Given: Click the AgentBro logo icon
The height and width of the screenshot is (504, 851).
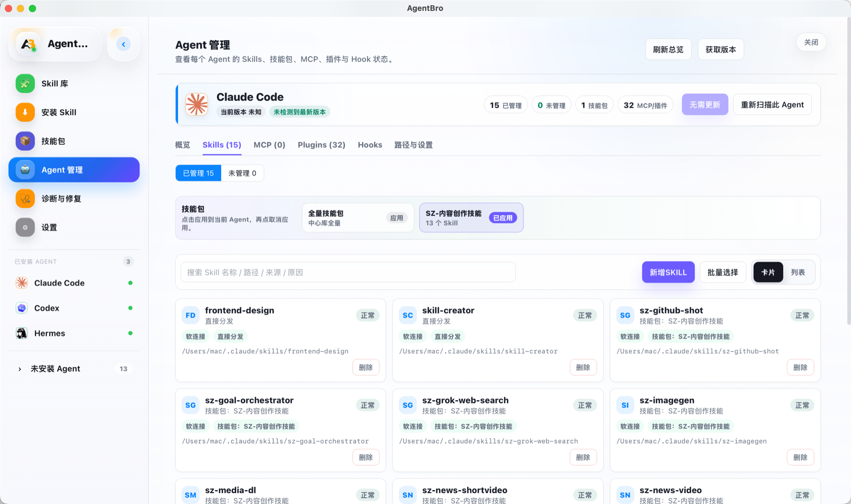Looking at the screenshot, I should (28, 44).
